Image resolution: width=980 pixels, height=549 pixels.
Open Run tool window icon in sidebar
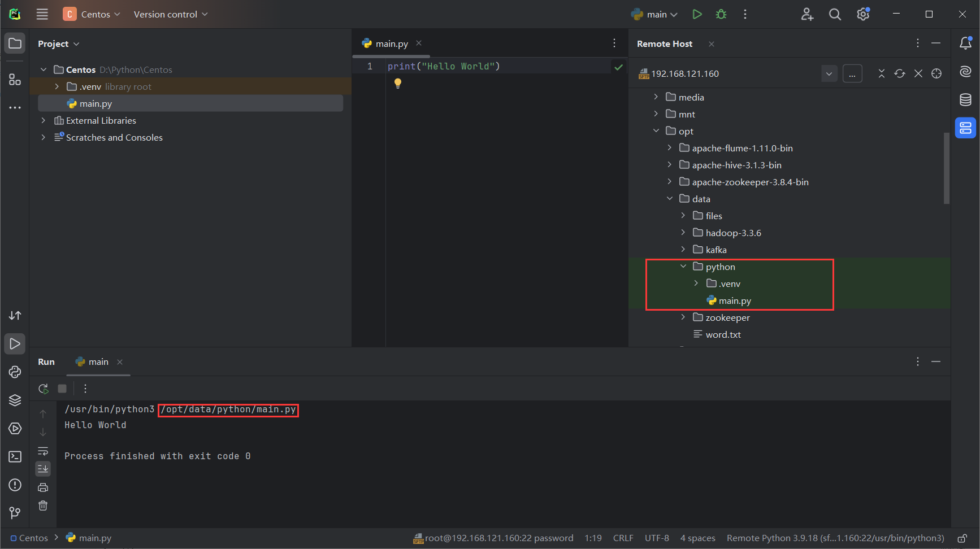15,343
